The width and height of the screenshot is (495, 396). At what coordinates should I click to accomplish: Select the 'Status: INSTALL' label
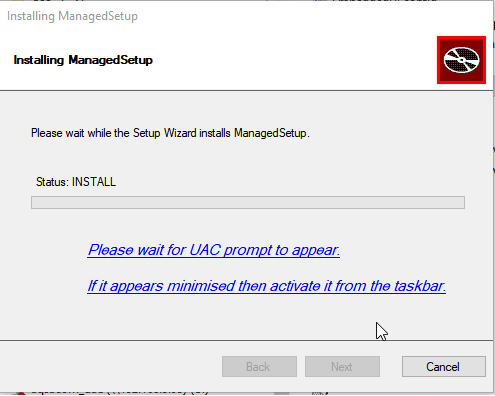(x=76, y=182)
